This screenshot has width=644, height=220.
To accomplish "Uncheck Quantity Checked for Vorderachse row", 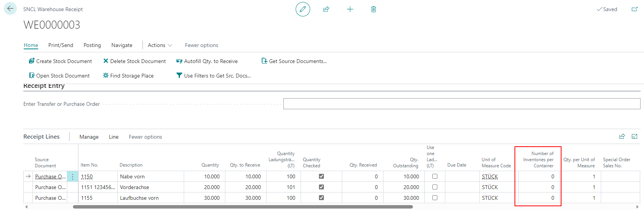I will (x=321, y=187).
